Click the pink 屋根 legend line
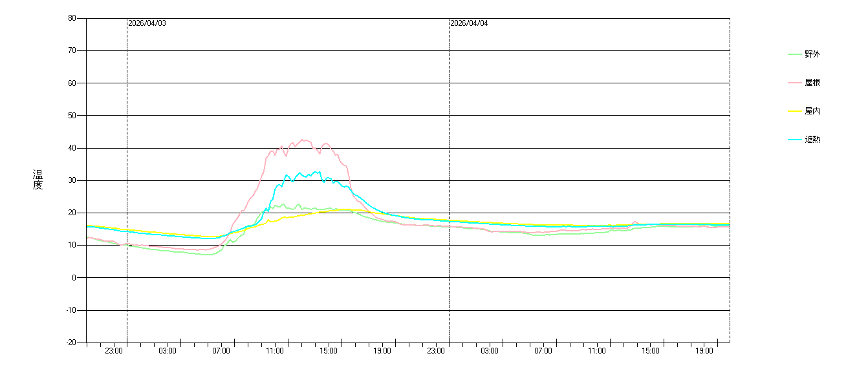 tap(794, 83)
